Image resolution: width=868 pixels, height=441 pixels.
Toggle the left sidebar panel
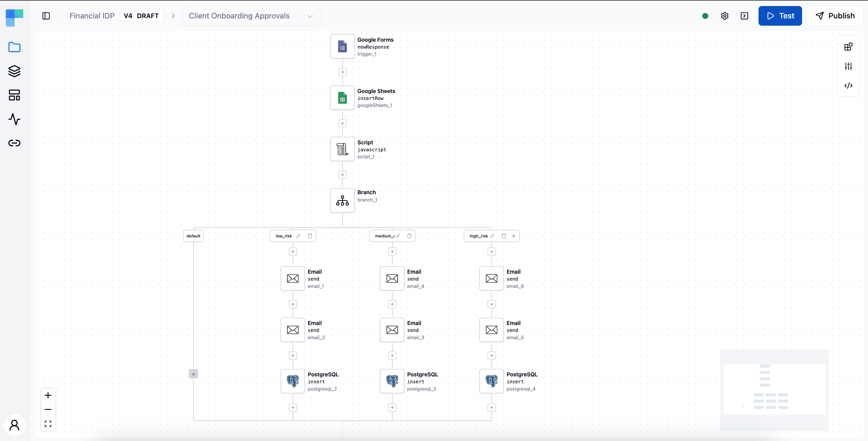[x=46, y=16]
